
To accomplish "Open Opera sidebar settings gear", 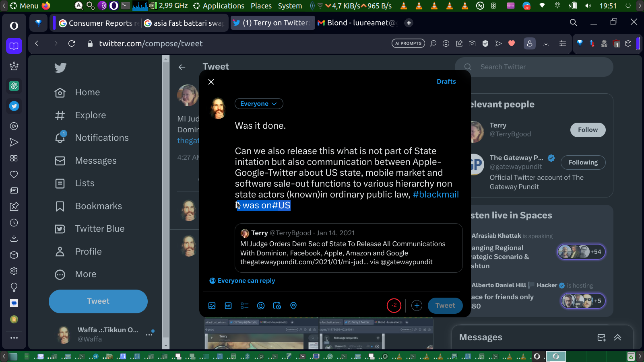I will point(14,271).
